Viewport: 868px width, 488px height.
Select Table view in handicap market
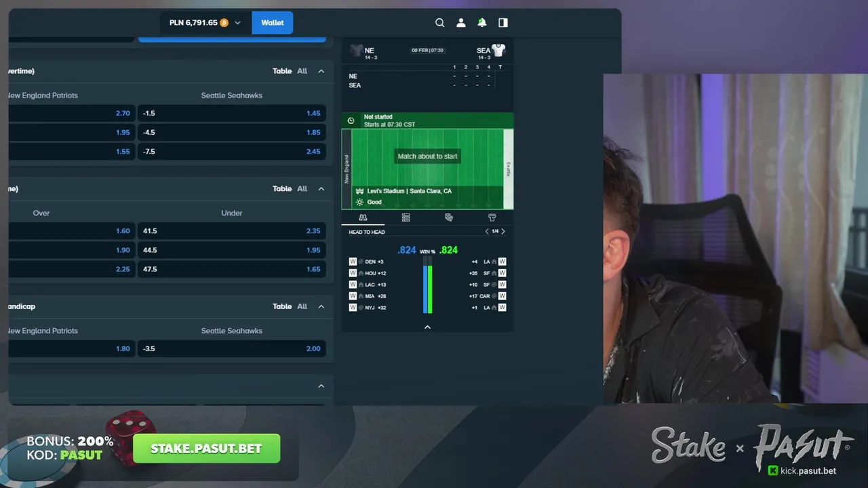point(282,306)
